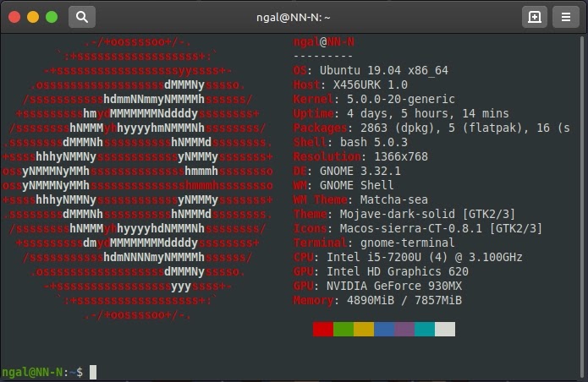Image resolution: width=588 pixels, height=382 pixels.
Task: Click the OS line Ubuntu 19.04 x86_64
Action: pos(370,70)
